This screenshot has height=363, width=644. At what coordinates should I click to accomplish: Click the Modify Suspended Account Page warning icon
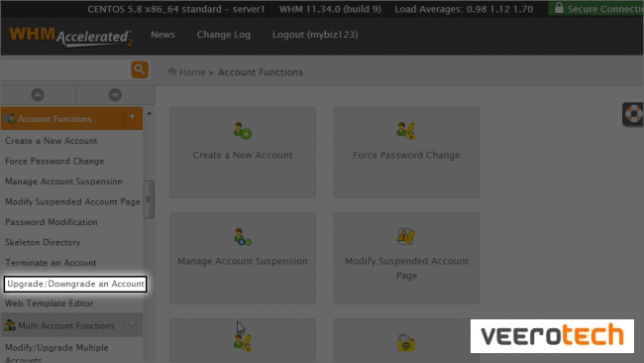coord(406,237)
